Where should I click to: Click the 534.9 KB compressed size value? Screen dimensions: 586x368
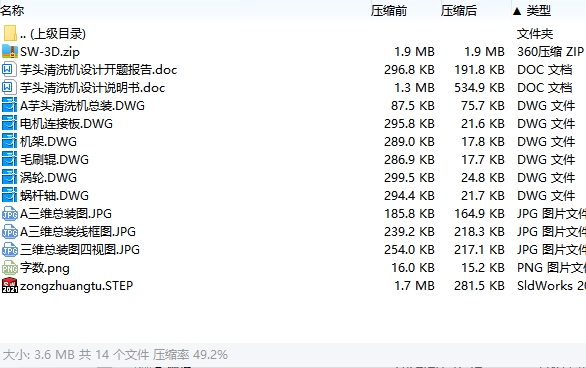coord(479,87)
